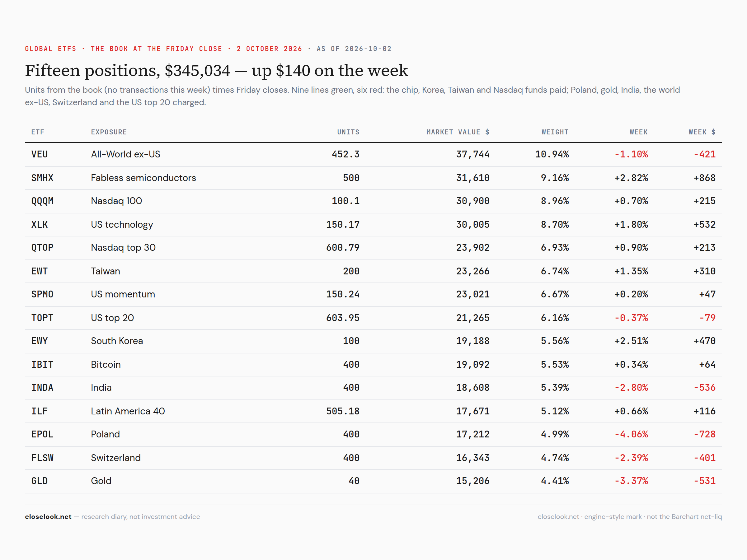
Task: Click GLD market value 15,206
Action: pos(473,481)
